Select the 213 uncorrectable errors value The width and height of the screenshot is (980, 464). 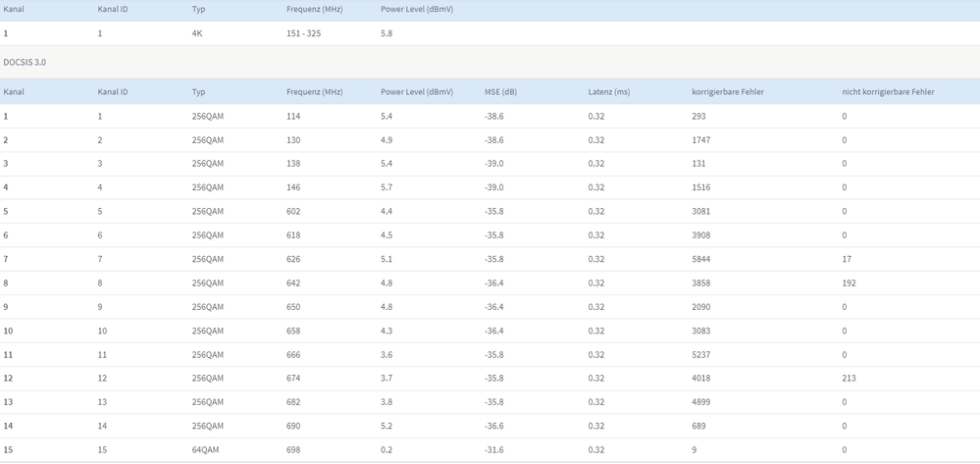(849, 379)
